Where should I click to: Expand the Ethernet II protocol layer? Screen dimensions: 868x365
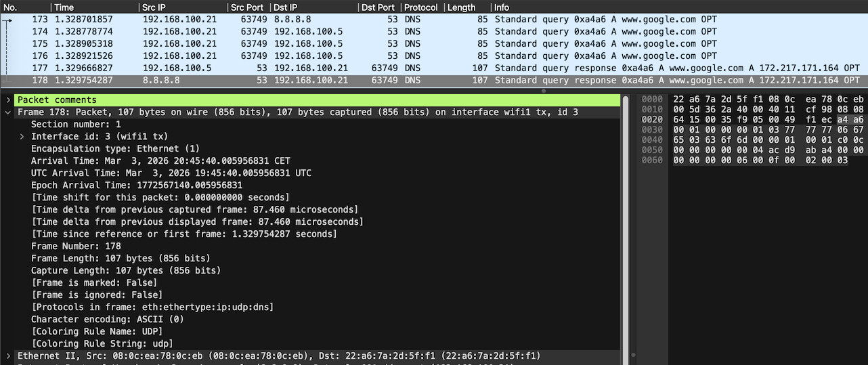coord(7,356)
